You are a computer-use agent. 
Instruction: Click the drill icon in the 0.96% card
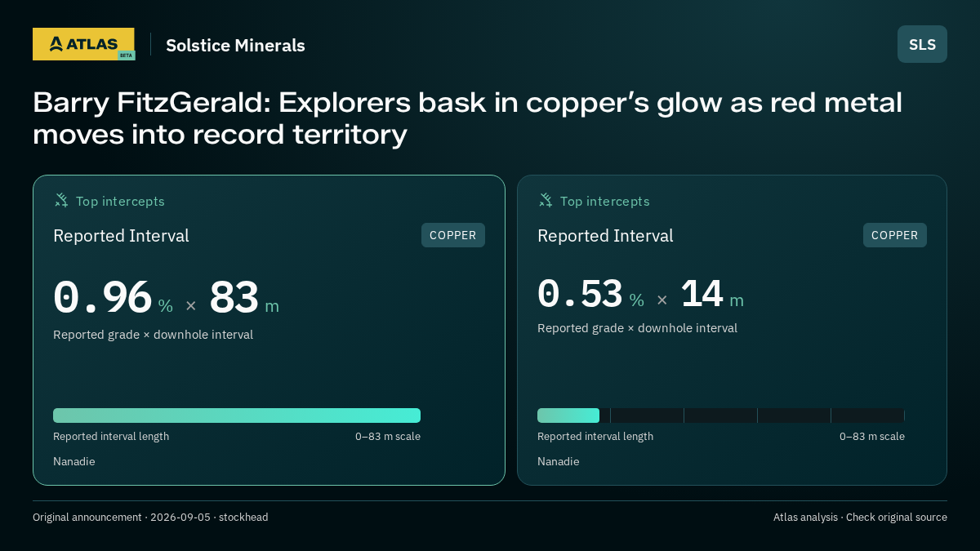61,200
